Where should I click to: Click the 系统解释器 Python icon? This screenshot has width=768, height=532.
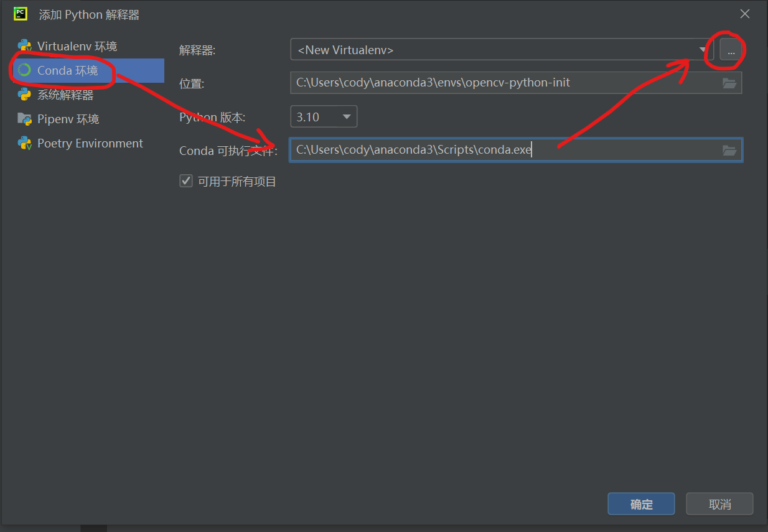[25, 95]
